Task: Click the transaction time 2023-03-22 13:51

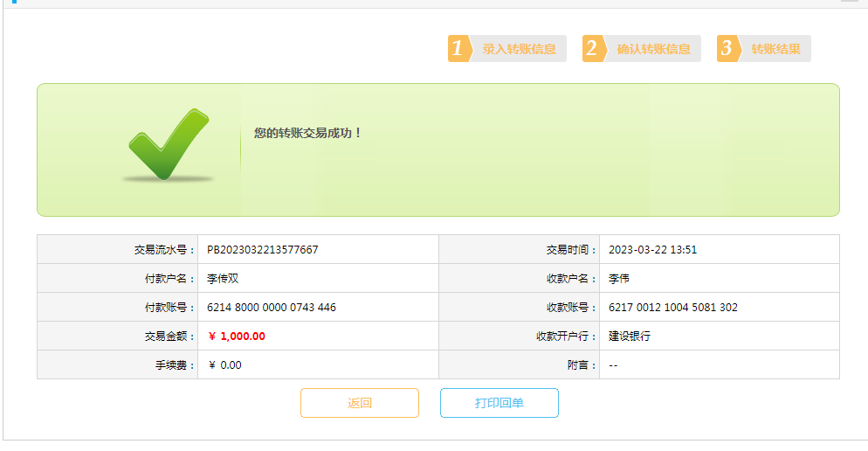Action: tap(652, 250)
